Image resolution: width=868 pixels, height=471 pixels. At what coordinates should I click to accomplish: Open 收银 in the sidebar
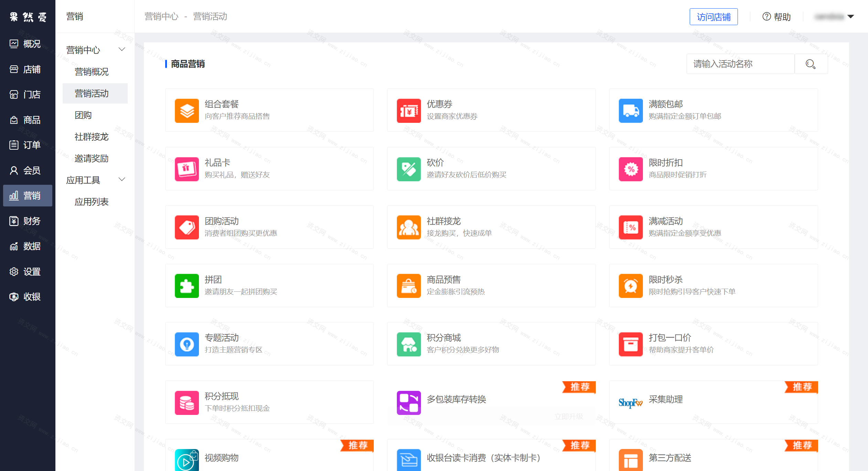[28, 297]
